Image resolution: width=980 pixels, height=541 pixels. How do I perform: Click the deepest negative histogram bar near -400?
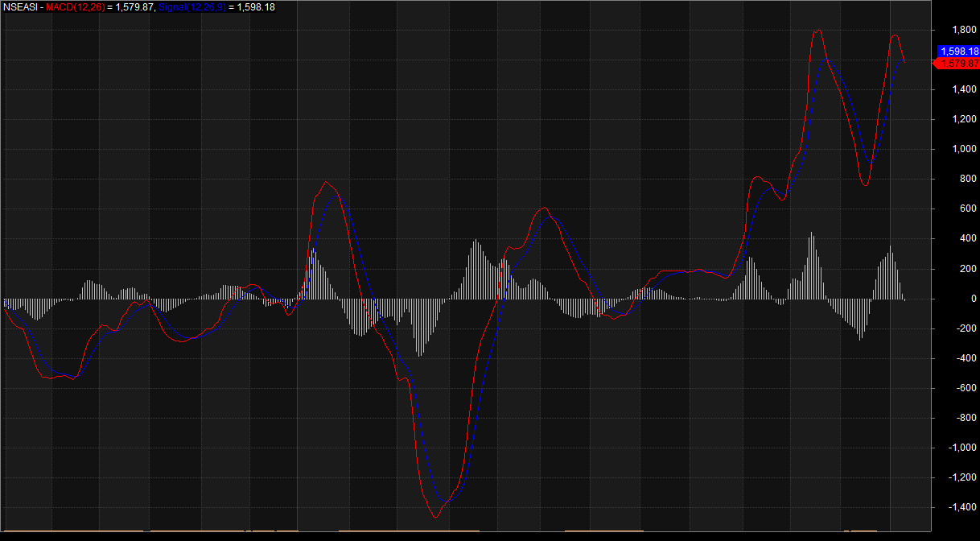tap(418, 354)
